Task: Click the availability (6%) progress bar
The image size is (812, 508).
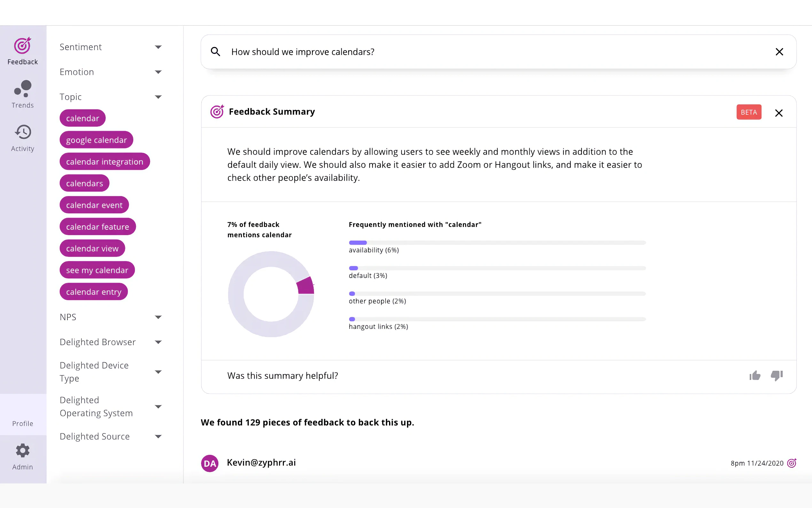Action: click(x=497, y=242)
